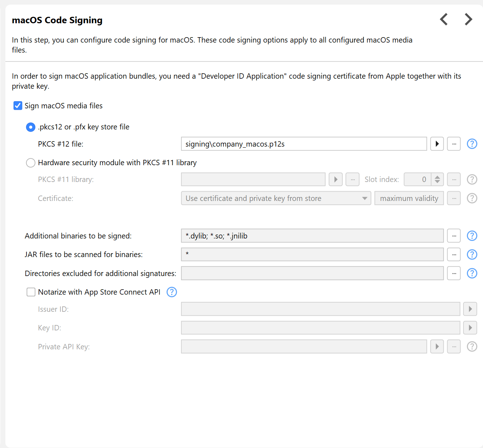This screenshot has height=448, width=483.
Task: Uncheck Sign macOS media files
Action: click(x=18, y=106)
